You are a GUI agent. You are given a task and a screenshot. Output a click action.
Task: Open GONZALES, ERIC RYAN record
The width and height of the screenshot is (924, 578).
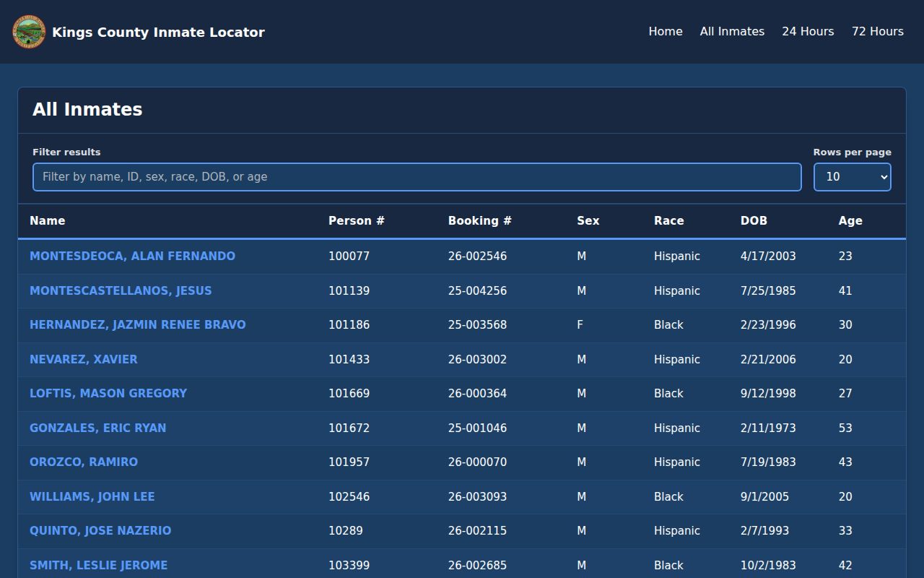pyautogui.click(x=98, y=428)
